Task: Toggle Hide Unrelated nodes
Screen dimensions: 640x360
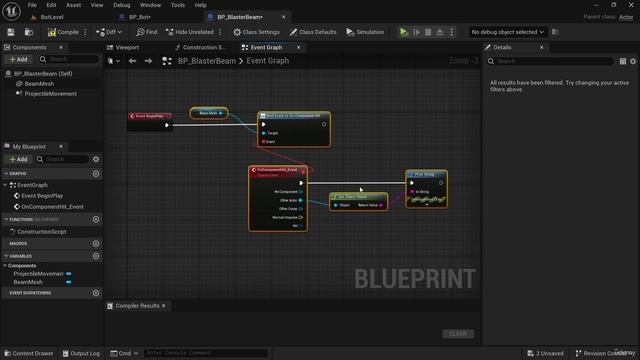Action: click(190, 32)
